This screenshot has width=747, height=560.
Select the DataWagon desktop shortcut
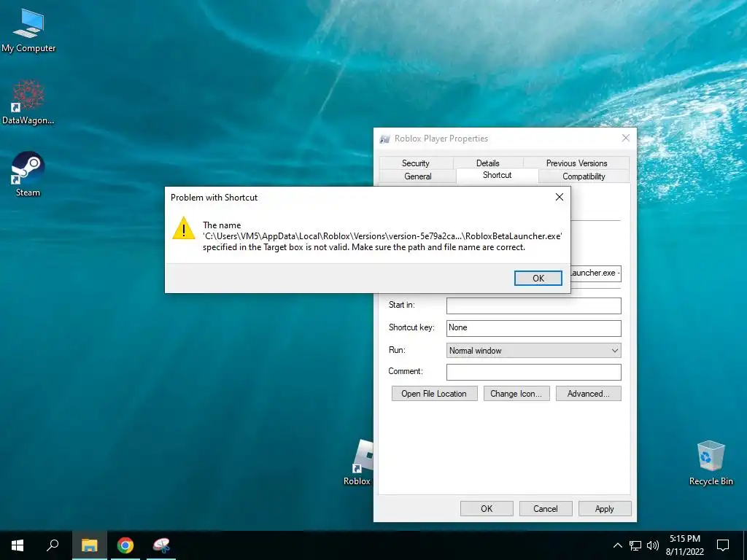point(28,102)
